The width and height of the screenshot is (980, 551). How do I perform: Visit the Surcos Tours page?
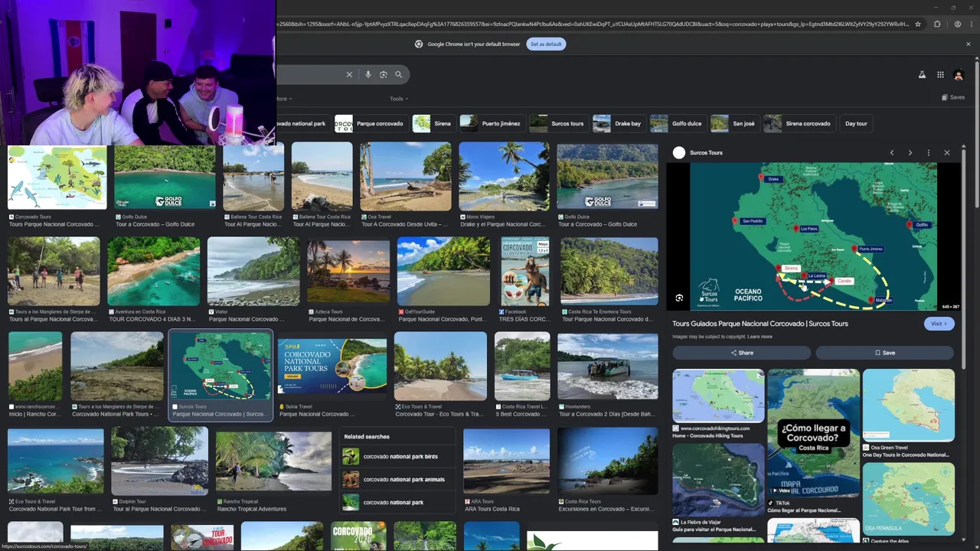point(939,324)
